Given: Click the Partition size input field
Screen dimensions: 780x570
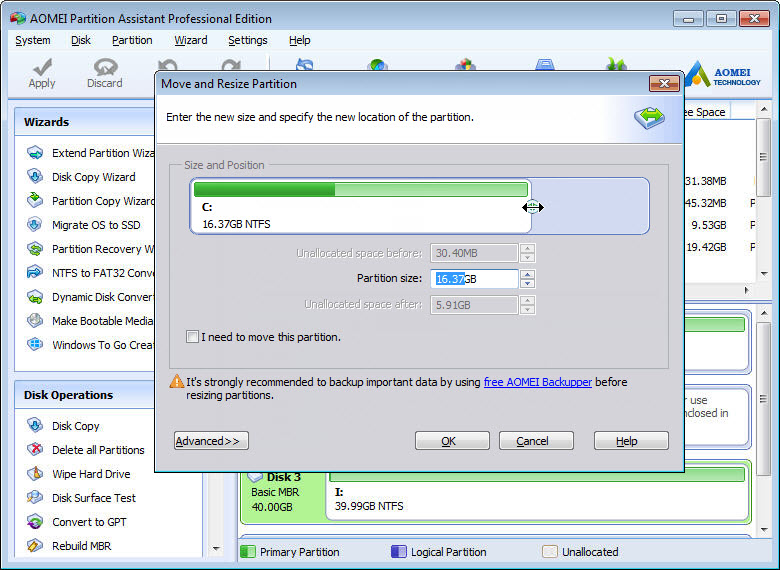Looking at the screenshot, I should (x=474, y=279).
